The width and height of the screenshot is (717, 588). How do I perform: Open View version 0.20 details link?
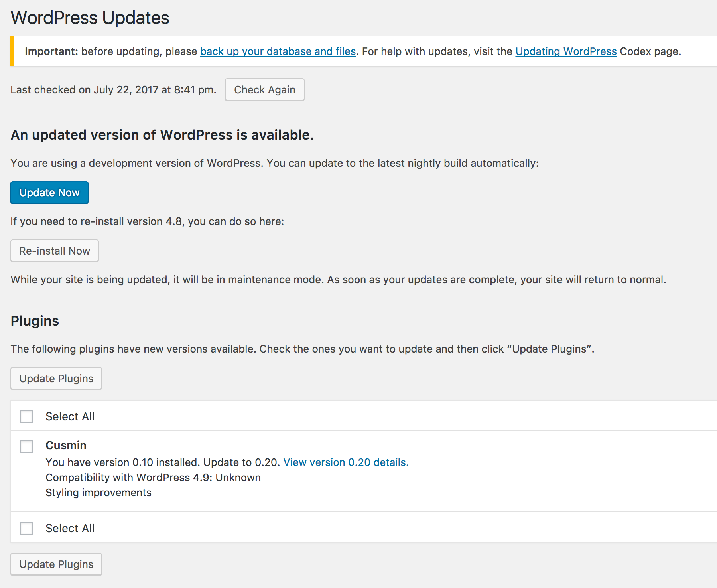[x=346, y=462]
